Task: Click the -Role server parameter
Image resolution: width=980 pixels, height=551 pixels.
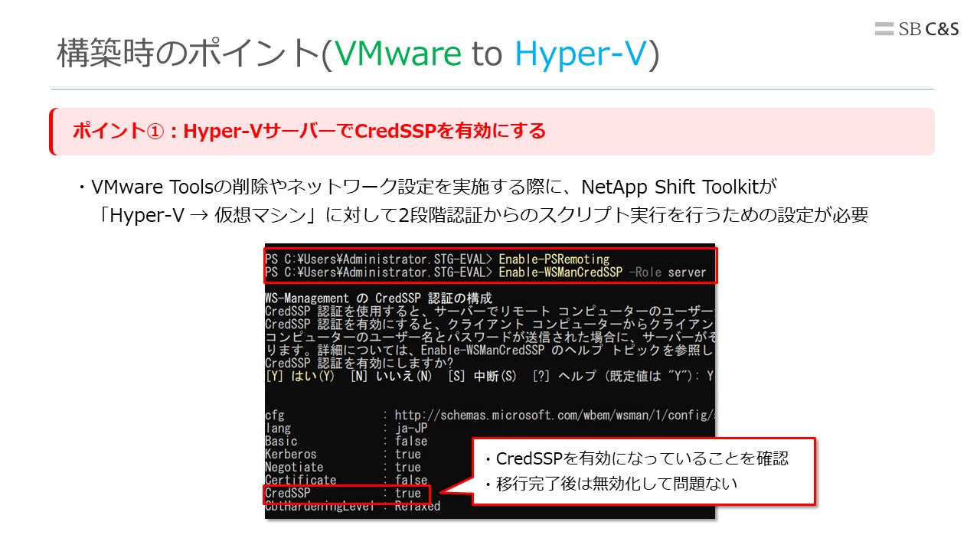Action: 667,272
